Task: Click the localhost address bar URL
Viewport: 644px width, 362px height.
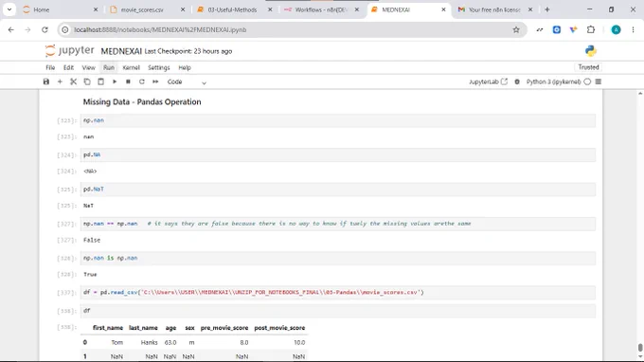Action: coord(160,29)
